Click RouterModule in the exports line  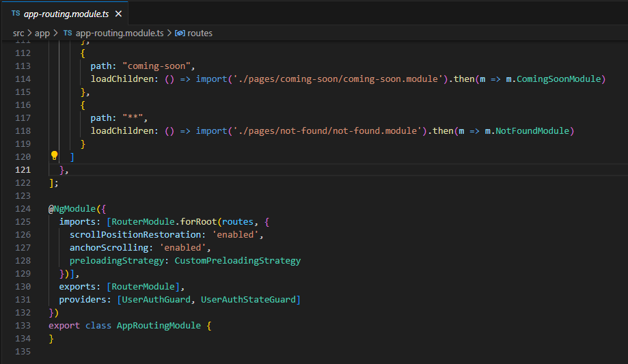(x=143, y=287)
